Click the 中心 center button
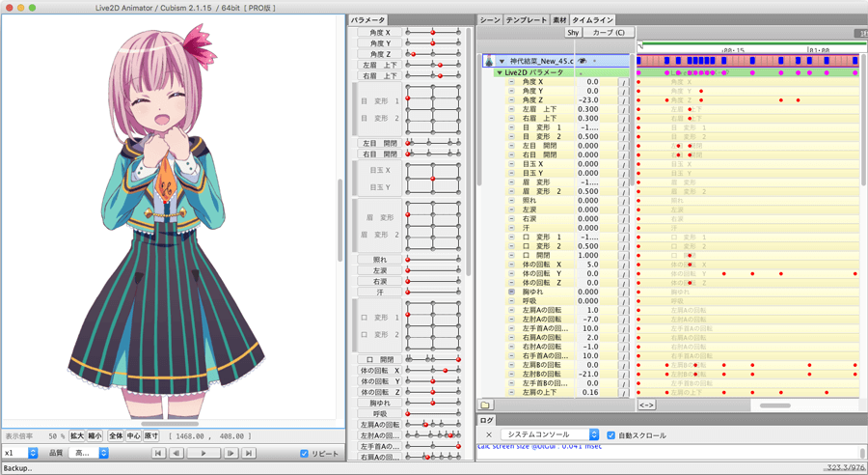Image resolution: width=868 pixels, height=475 pixels. click(133, 436)
